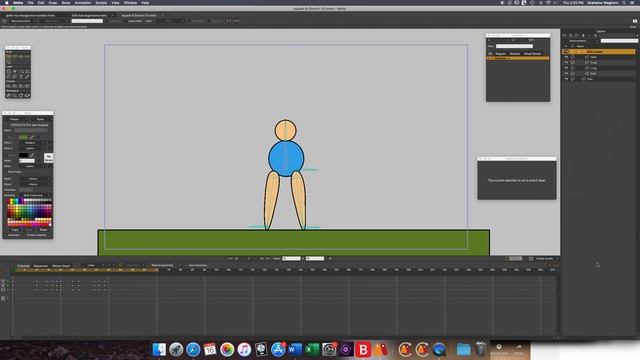
Task: Switch to the Motion Graph timeline tab
Action: (61, 266)
